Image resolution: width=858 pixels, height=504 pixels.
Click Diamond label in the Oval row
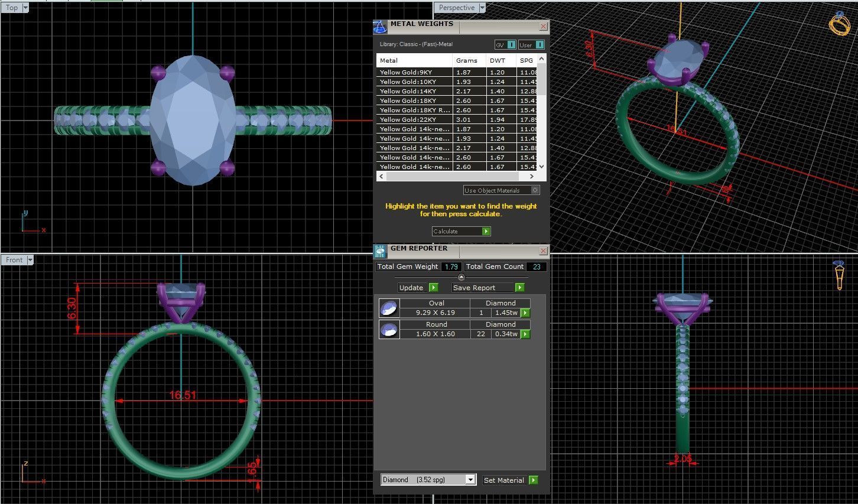click(500, 303)
